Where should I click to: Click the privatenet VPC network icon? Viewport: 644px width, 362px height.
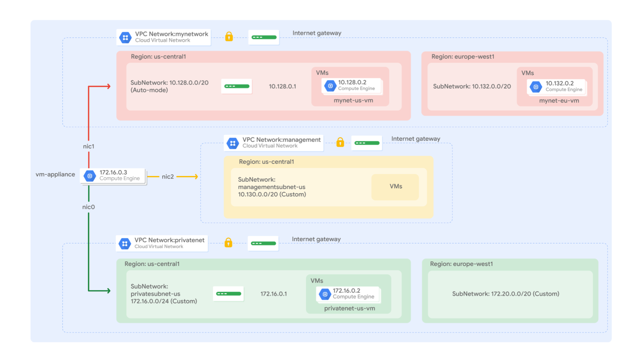[x=125, y=244]
